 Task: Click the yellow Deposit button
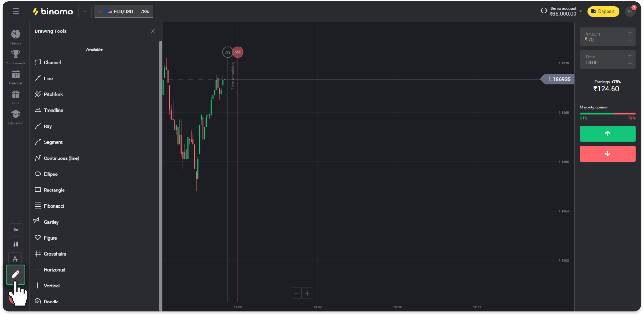pyautogui.click(x=603, y=11)
